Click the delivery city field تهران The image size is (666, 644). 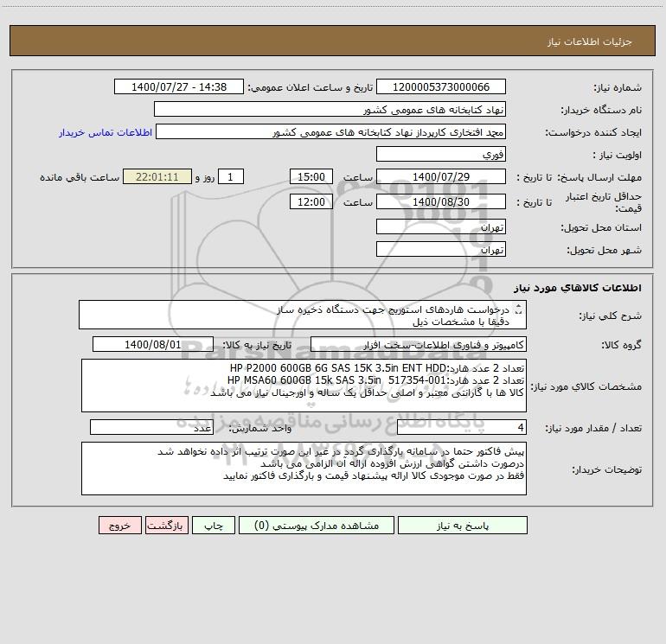[441, 249]
